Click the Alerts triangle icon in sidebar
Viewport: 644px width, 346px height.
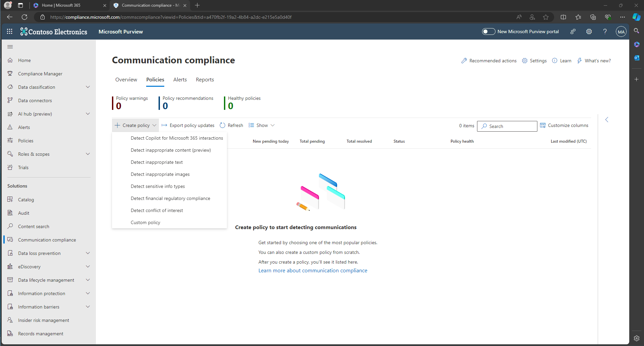pos(10,127)
